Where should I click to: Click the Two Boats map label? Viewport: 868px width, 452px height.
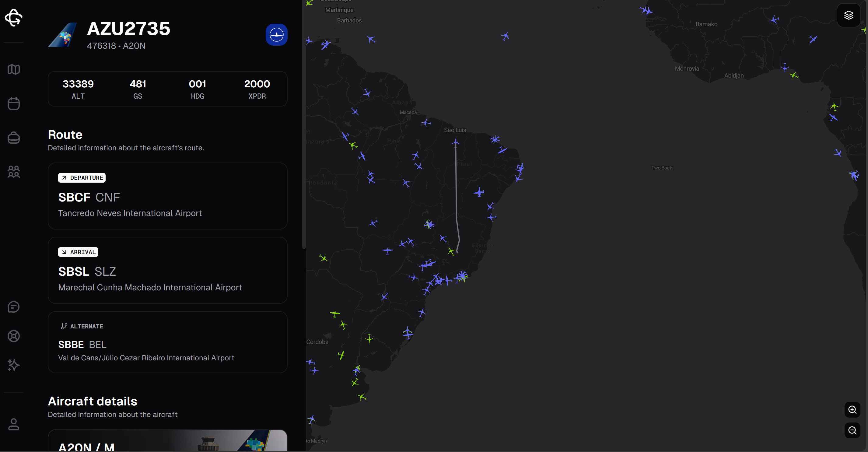662,167
